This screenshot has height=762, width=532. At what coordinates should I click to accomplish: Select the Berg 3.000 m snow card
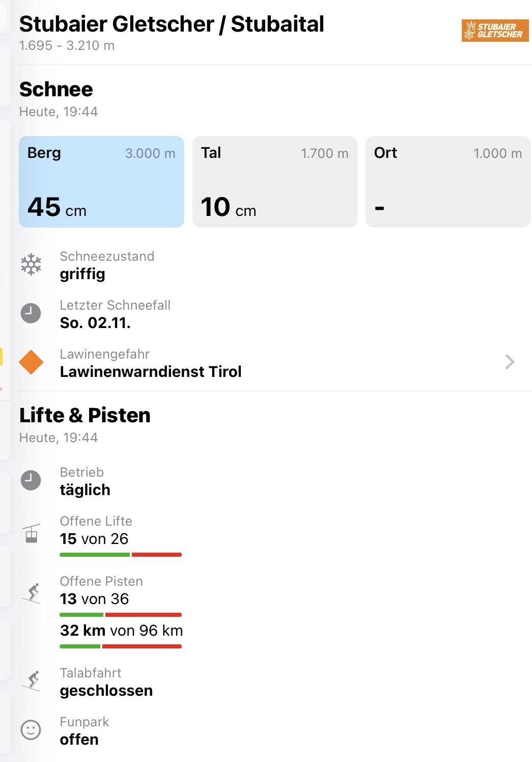click(101, 182)
